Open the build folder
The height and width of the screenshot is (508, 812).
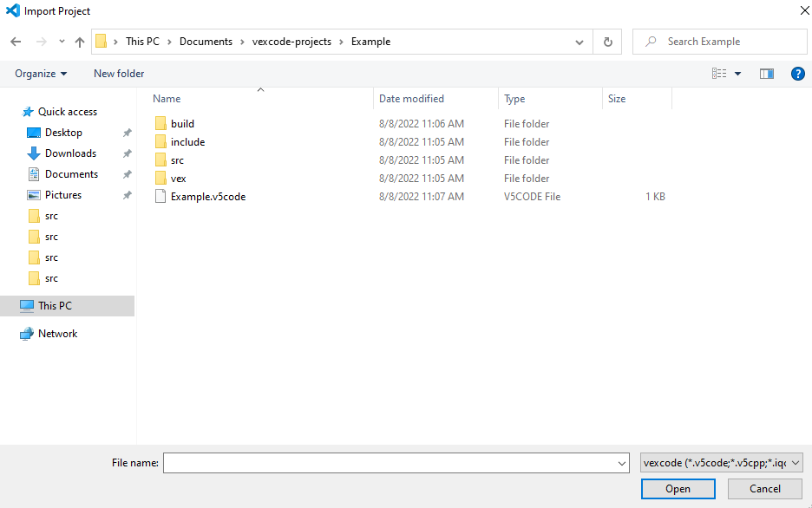pyautogui.click(x=182, y=123)
